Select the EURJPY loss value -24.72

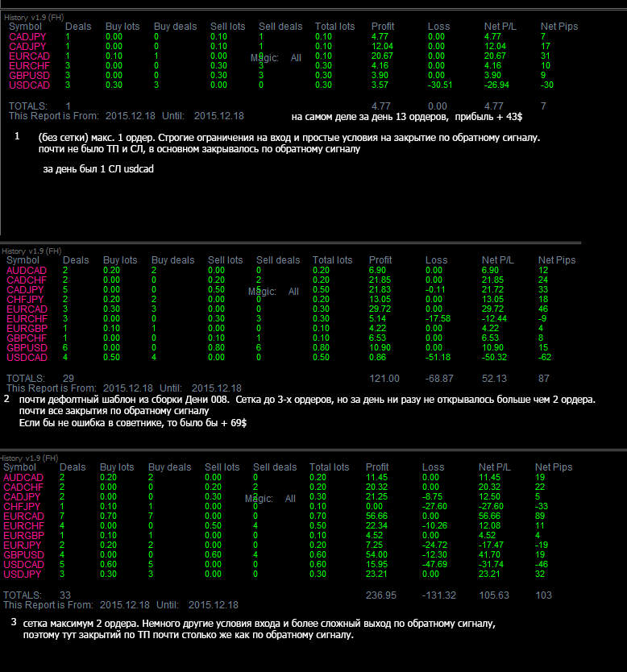click(x=434, y=545)
